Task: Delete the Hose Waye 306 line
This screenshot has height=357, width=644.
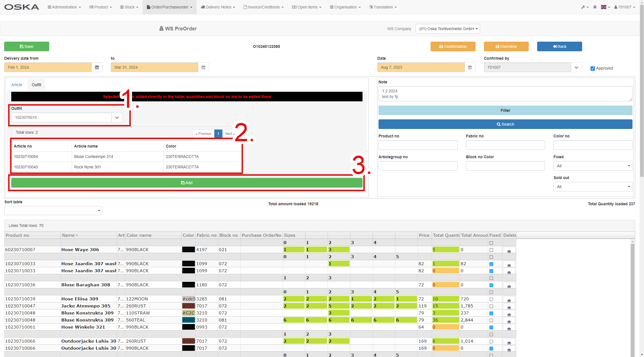Action: pos(509,250)
